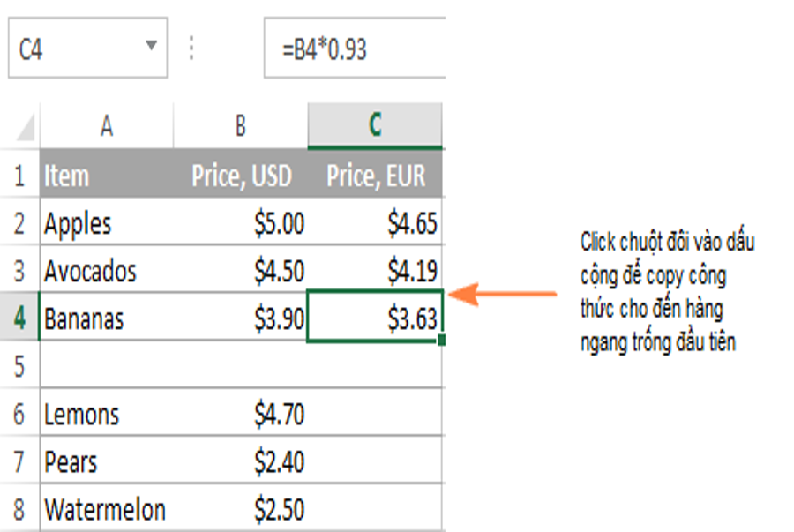This screenshot has height=532, width=794.
Task: Select the Bananas cell
Action: (106, 318)
